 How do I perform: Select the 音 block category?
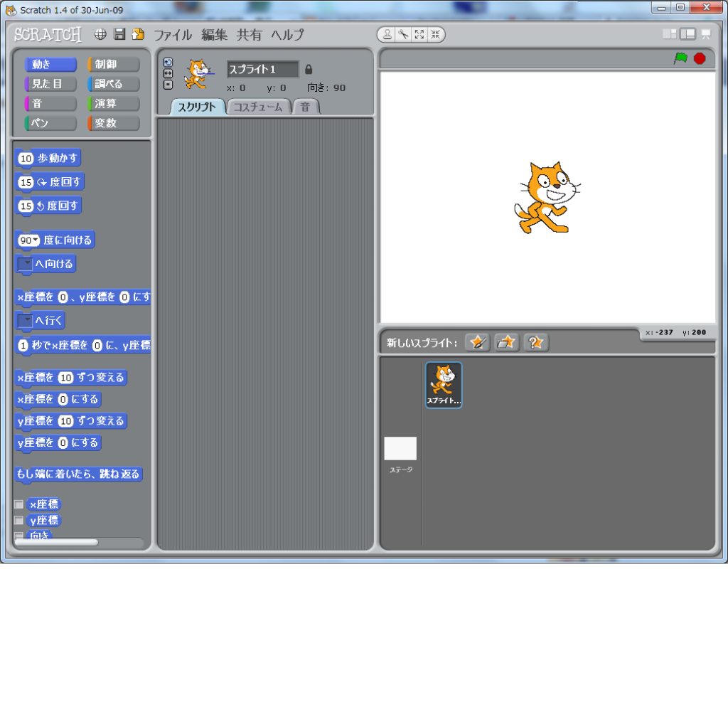tap(50, 103)
